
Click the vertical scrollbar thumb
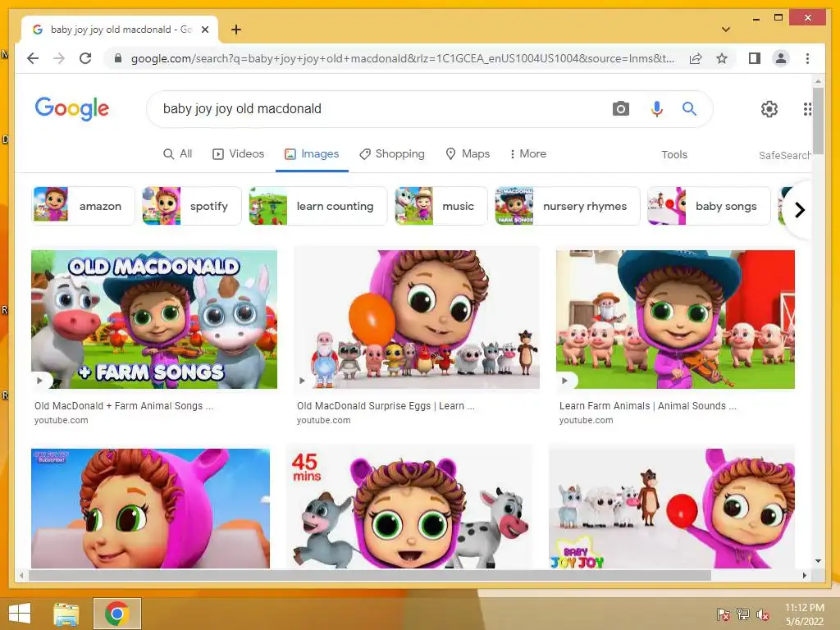(x=818, y=121)
